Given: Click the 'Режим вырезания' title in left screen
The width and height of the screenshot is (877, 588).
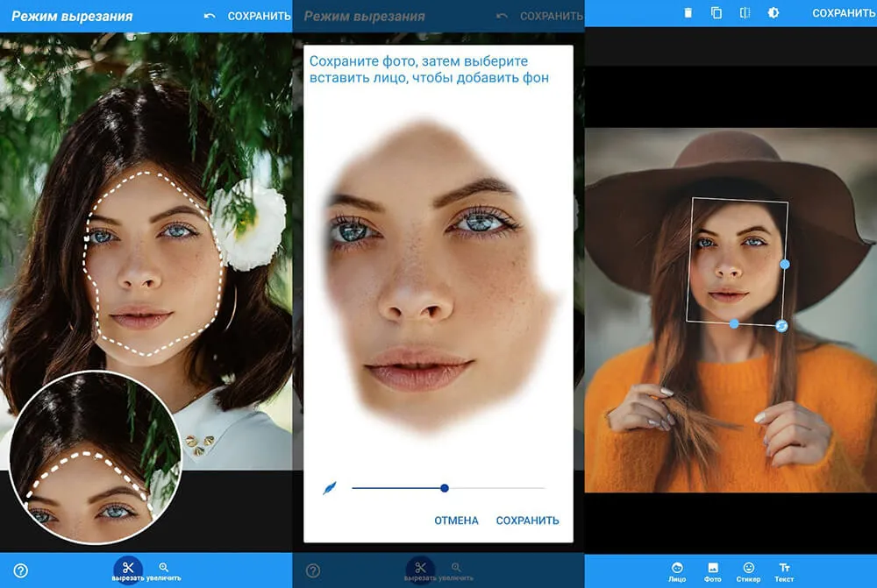Looking at the screenshot, I should (x=72, y=16).
